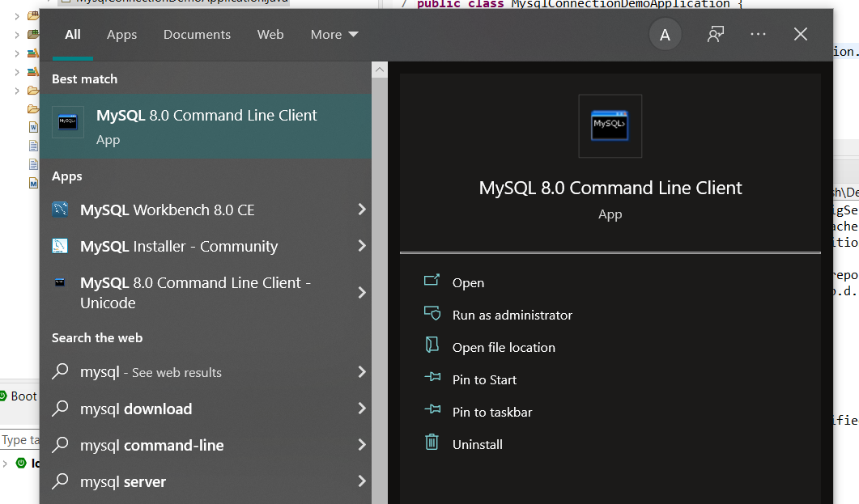
Task: Click the MySQL Workbench 8.0 CE icon
Action: pos(60,210)
